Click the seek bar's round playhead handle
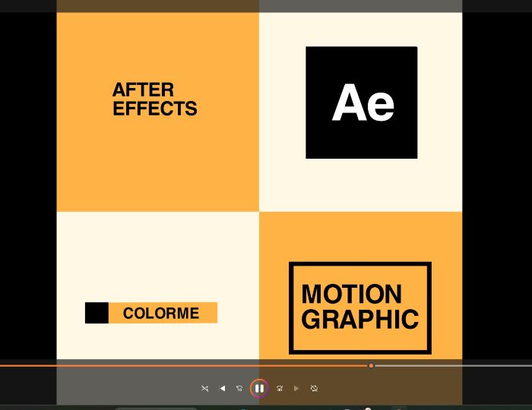532x410 pixels. point(371,366)
